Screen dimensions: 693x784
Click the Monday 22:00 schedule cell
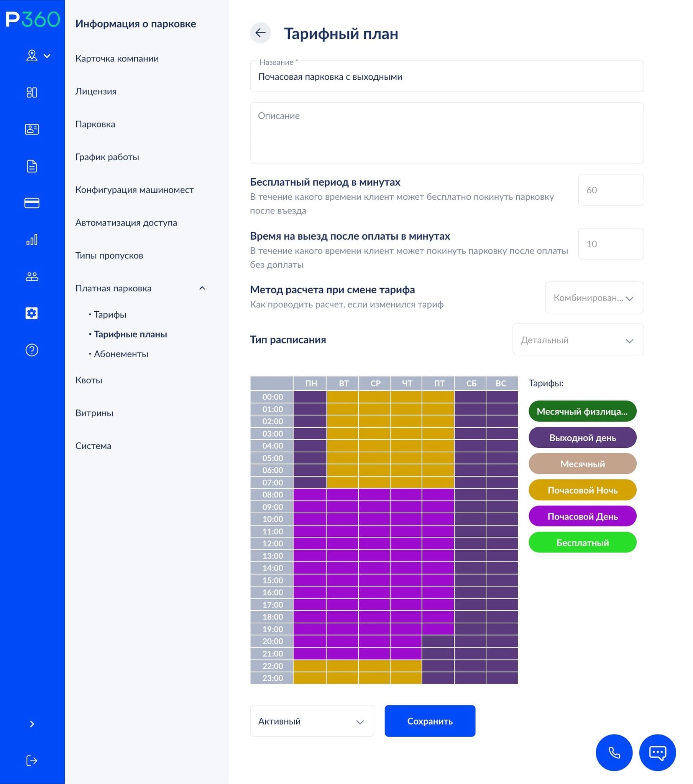[x=310, y=666]
